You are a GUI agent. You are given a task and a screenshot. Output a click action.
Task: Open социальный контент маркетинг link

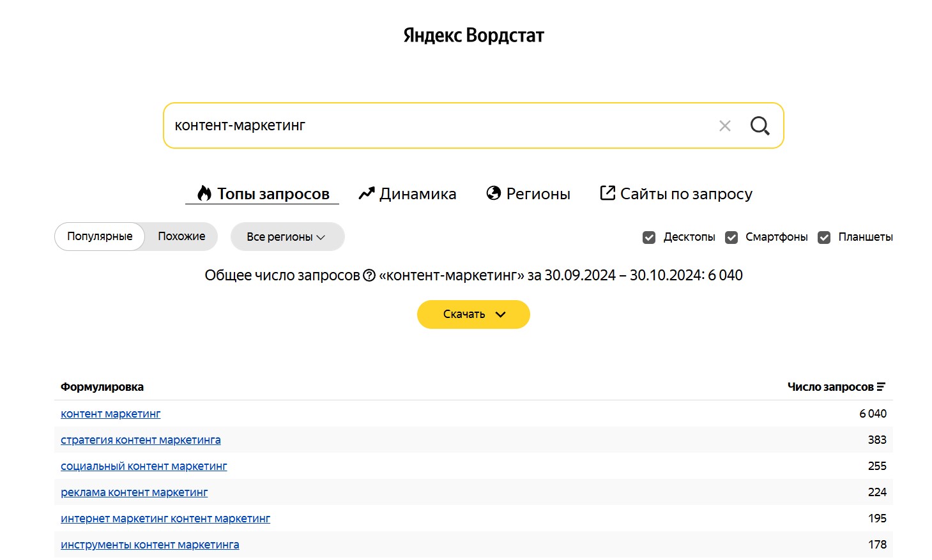coord(144,466)
